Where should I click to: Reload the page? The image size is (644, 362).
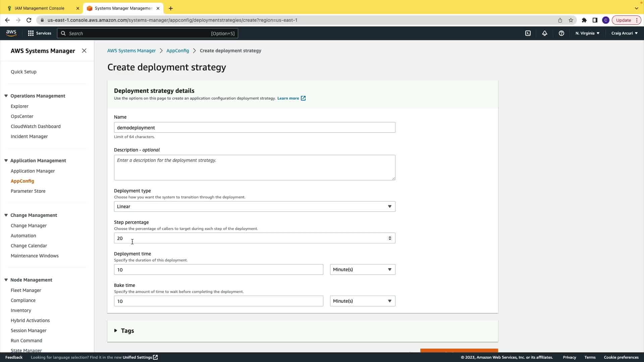29,20
